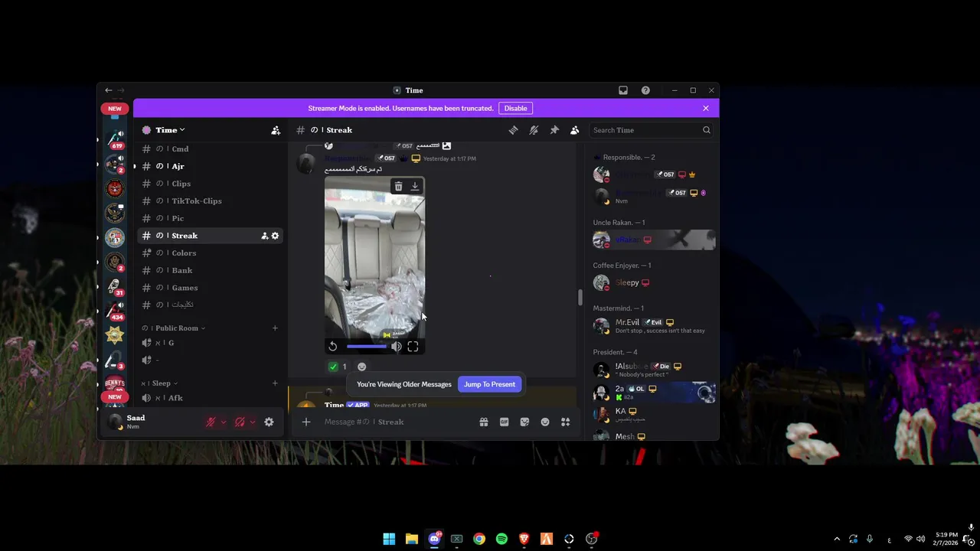This screenshot has height=551, width=980.
Task: Open Chrome from the Windows taskbar
Action: 479,539
